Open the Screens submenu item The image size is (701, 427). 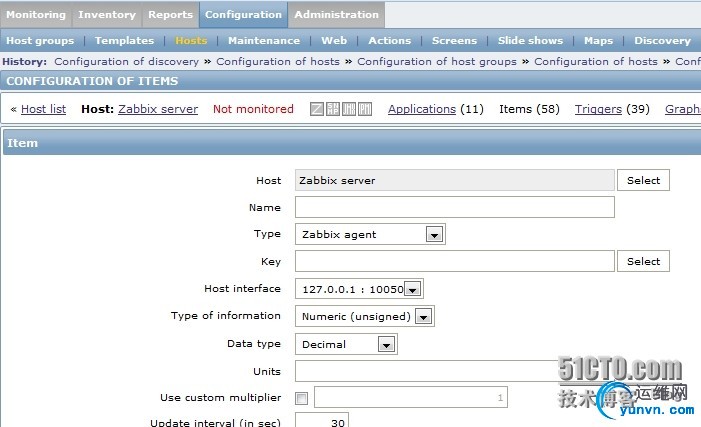454,41
